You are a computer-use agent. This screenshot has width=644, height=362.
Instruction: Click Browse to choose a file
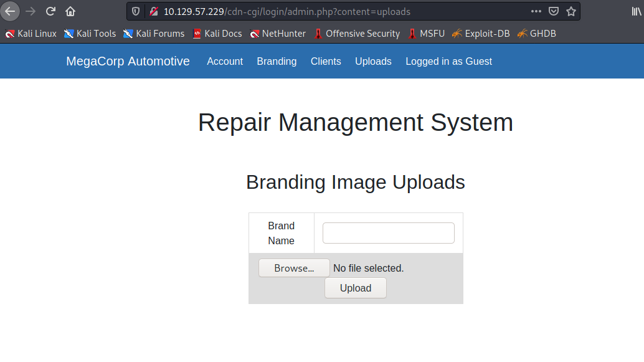pos(294,268)
